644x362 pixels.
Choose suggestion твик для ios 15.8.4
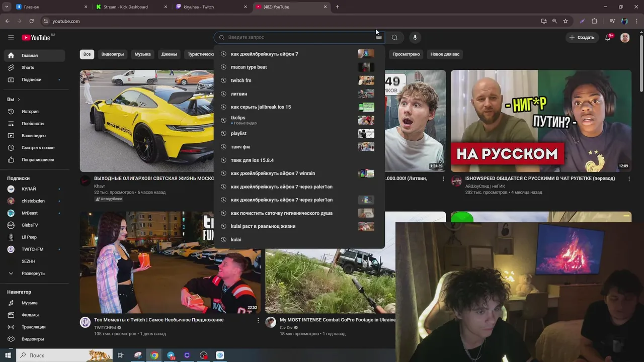pyautogui.click(x=299, y=160)
